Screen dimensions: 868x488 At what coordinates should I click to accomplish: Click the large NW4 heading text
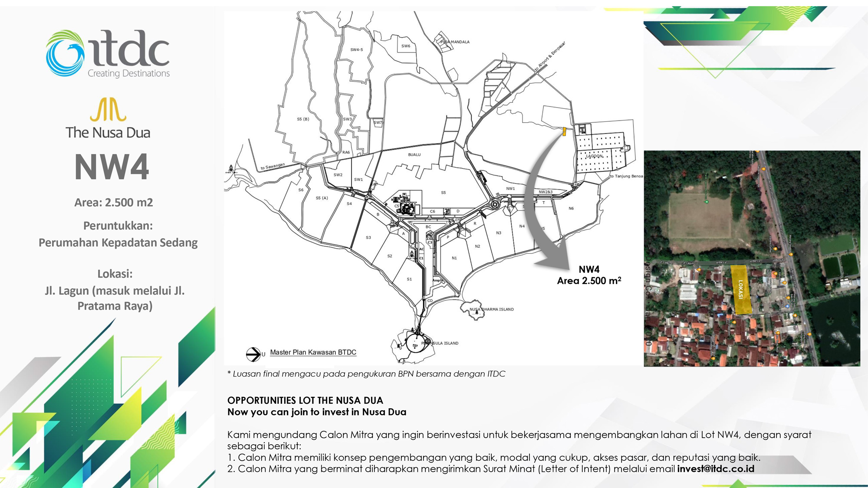pyautogui.click(x=112, y=167)
